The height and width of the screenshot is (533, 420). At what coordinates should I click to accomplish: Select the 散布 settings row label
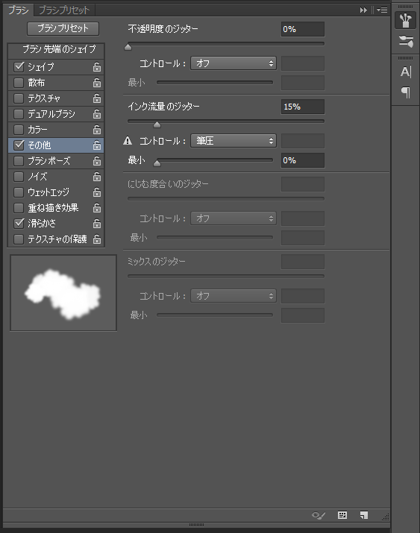(36, 83)
